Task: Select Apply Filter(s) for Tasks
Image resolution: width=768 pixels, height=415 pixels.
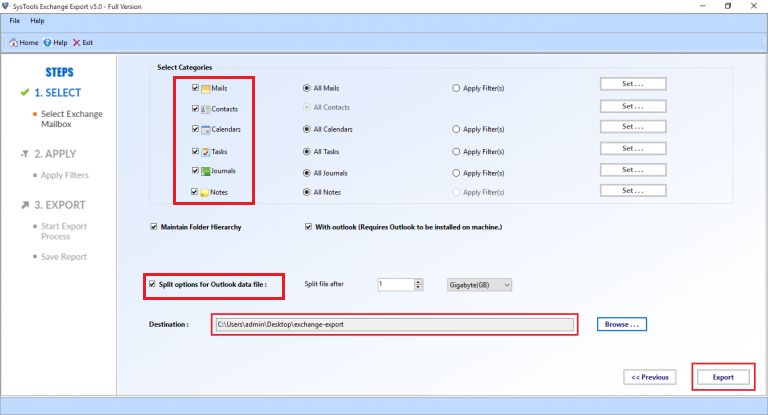Action: 456,152
